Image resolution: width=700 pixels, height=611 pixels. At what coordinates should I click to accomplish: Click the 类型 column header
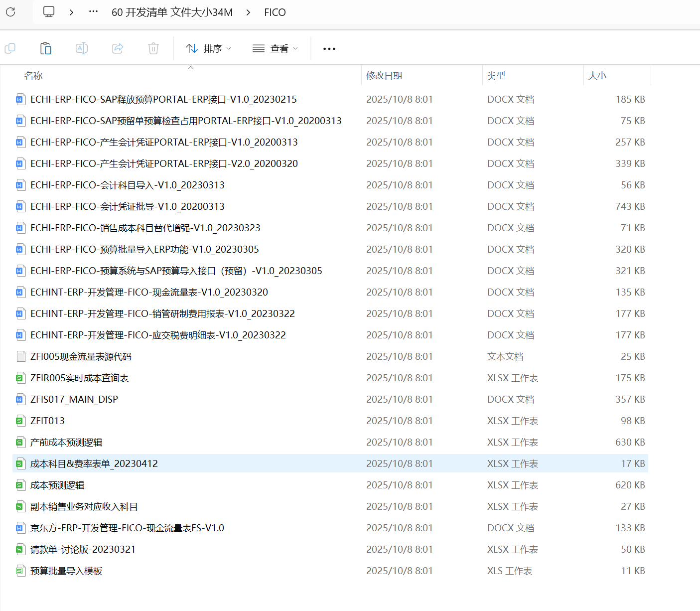496,76
